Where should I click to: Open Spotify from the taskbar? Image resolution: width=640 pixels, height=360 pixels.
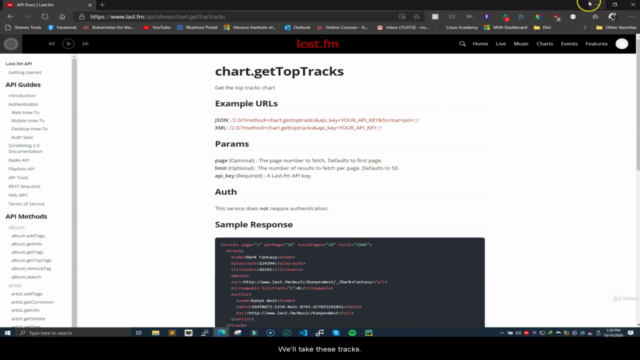(x=352, y=333)
